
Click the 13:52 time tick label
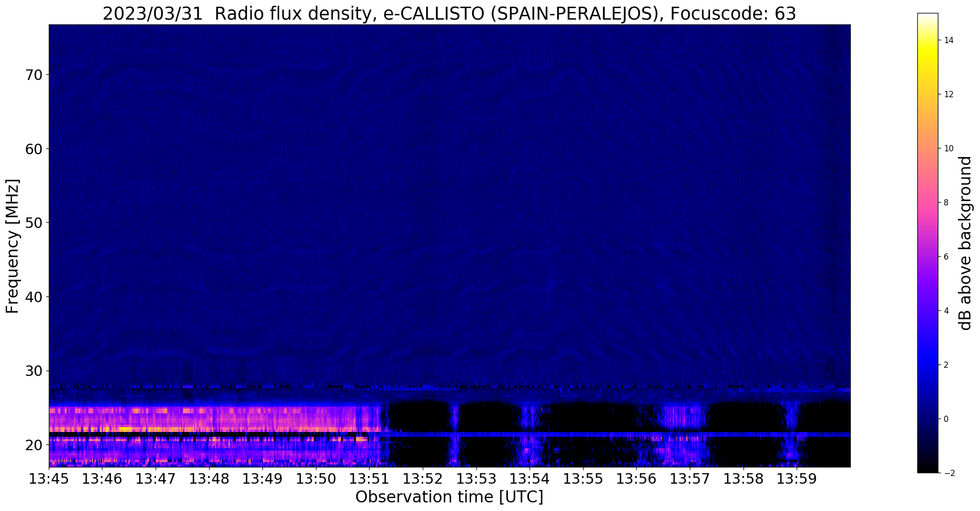coord(423,479)
